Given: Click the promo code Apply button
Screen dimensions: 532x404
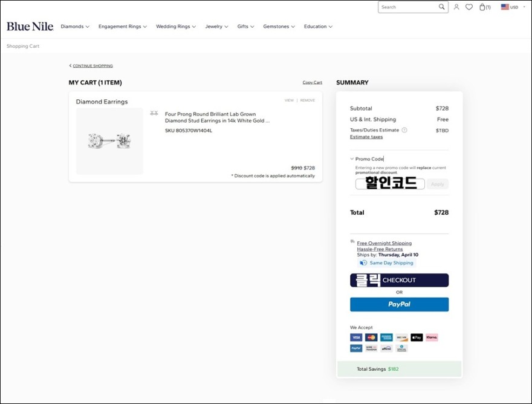Looking at the screenshot, I should click(x=437, y=184).
